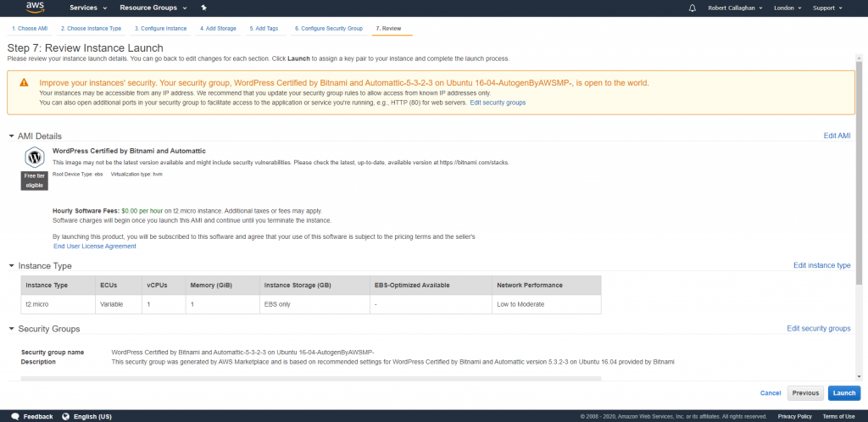Click the WordPress logo in AMI Details
868x422 pixels.
click(35, 157)
